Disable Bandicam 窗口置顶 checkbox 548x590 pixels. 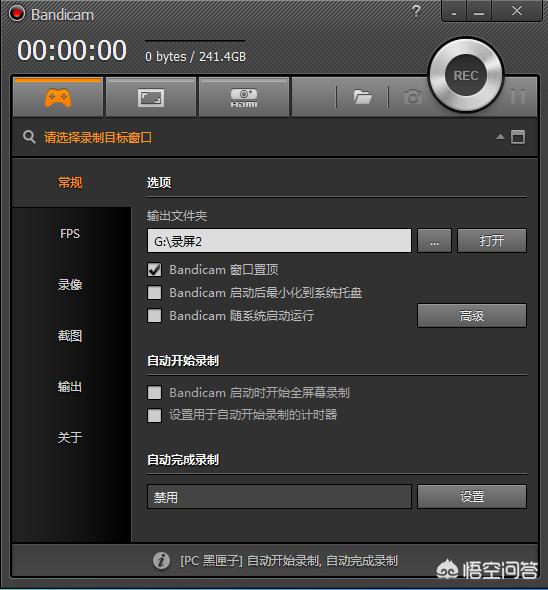click(x=154, y=270)
